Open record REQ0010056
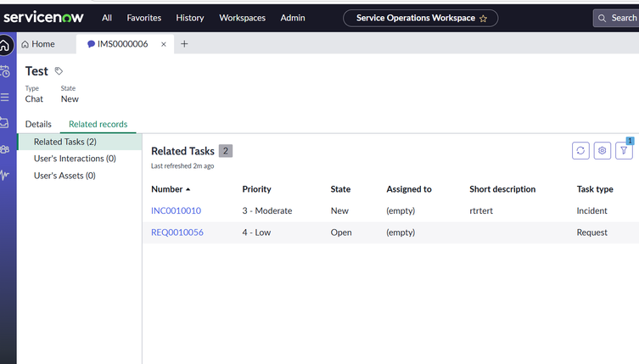The width and height of the screenshot is (639, 364). [177, 232]
